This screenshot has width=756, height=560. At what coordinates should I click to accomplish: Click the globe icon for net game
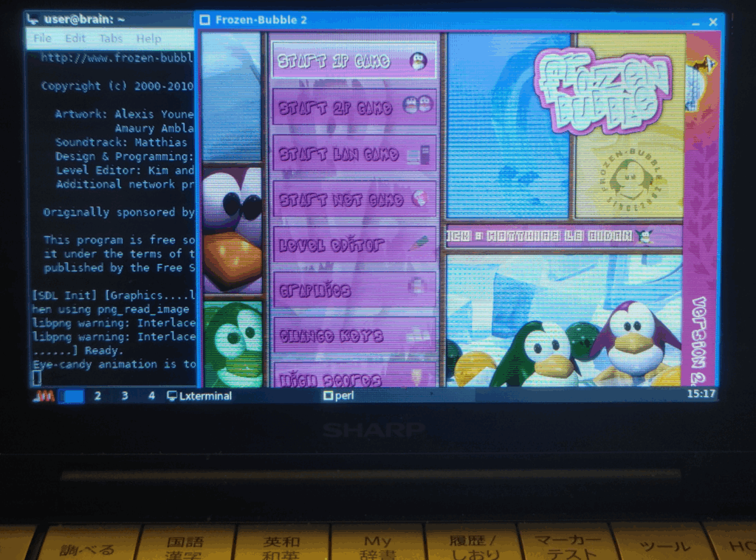tap(419, 199)
